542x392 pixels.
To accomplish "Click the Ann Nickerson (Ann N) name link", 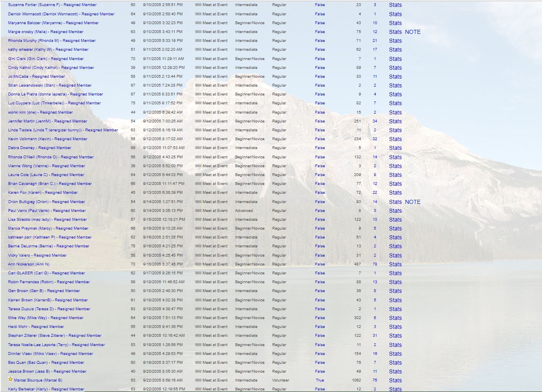I will (29, 264).
